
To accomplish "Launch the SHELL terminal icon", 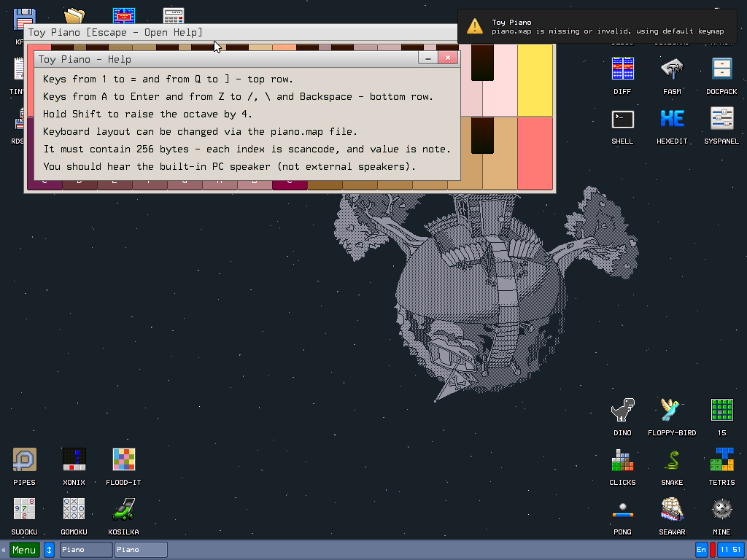I will point(622,119).
